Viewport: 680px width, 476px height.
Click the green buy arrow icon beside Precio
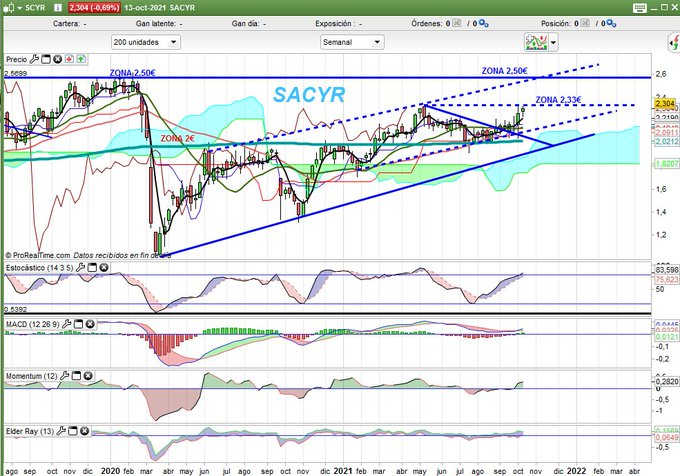click(x=81, y=59)
